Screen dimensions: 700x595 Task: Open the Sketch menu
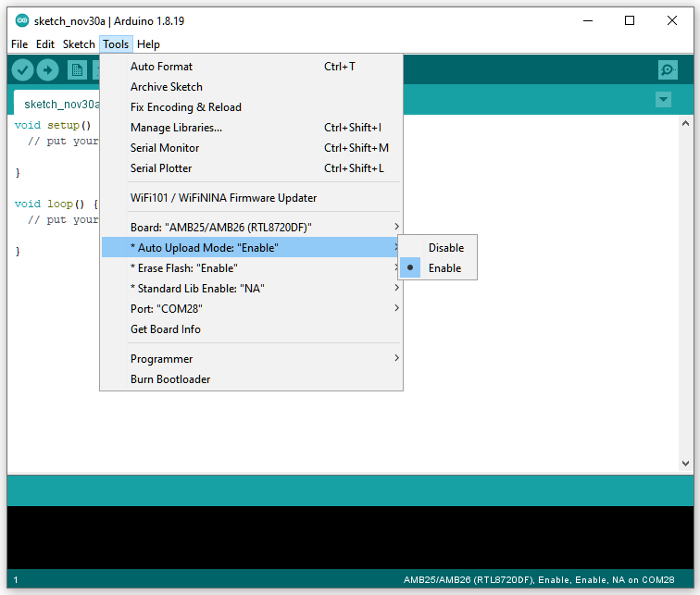[79, 44]
